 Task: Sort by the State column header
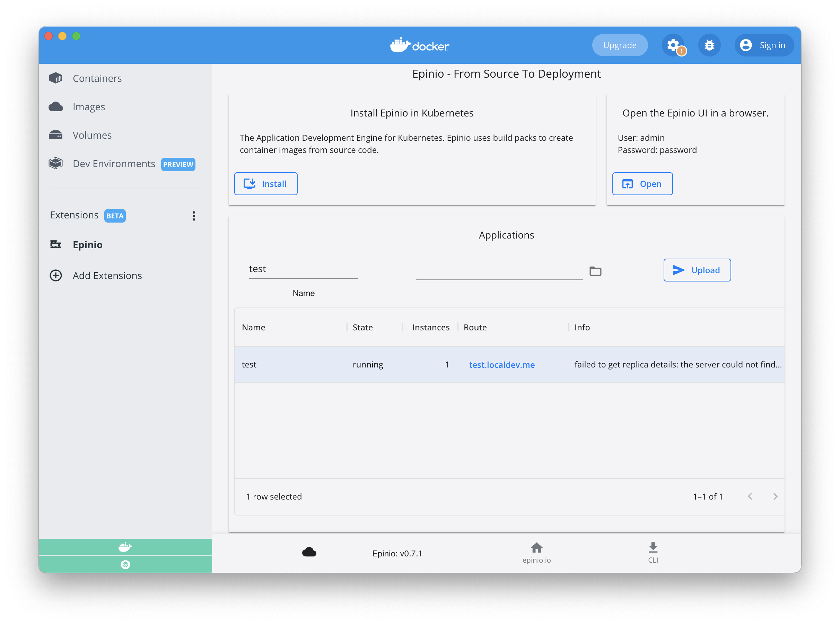[x=362, y=328]
